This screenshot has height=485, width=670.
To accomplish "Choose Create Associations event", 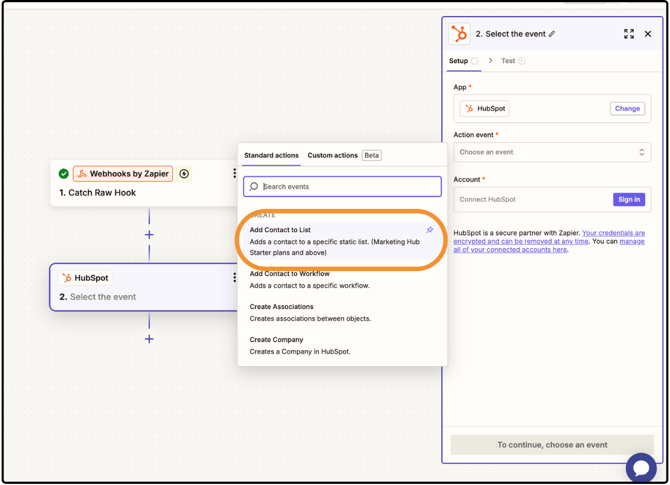I will point(342,312).
